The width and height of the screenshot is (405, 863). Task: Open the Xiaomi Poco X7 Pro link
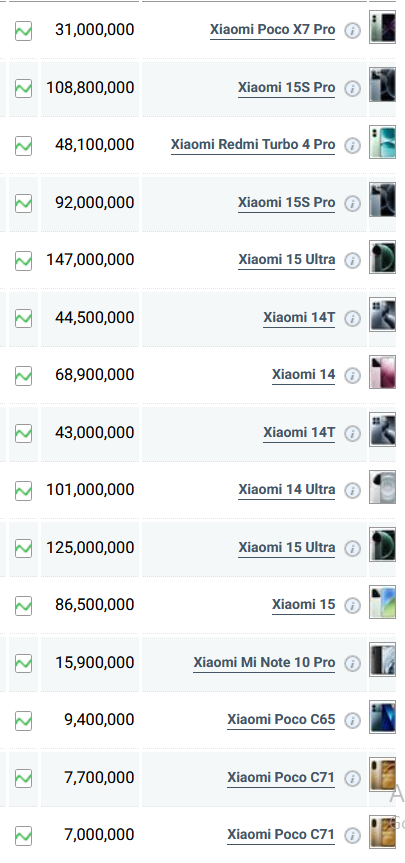(x=272, y=30)
